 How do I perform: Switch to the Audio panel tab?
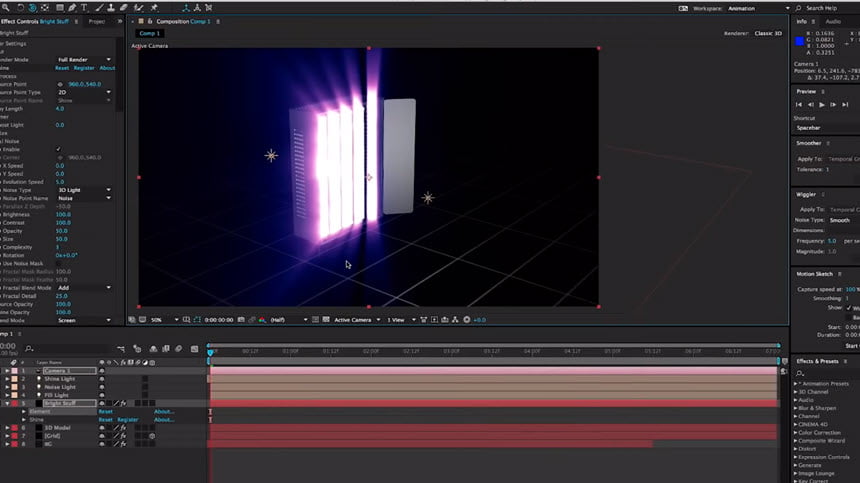point(833,21)
